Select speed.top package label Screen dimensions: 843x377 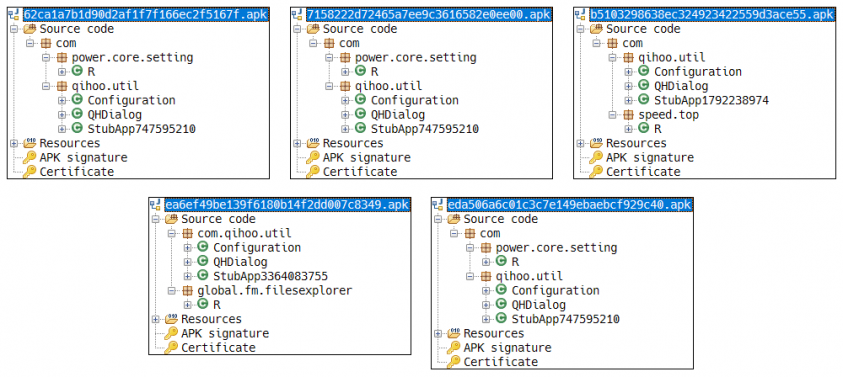click(668, 115)
